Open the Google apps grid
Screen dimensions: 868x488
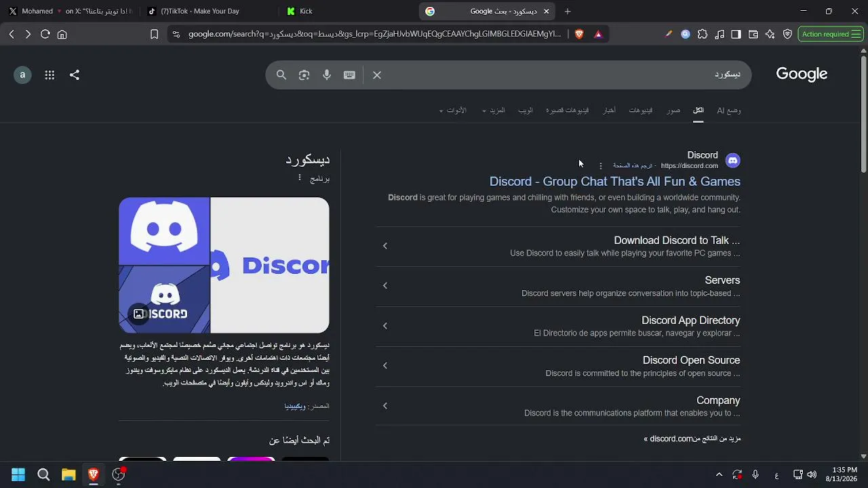pyautogui.click(x=50, y=75)
